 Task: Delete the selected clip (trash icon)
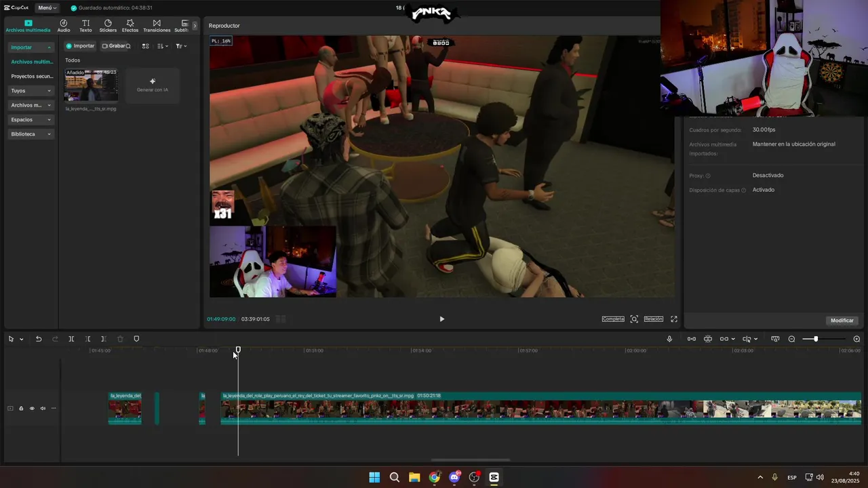120,339
